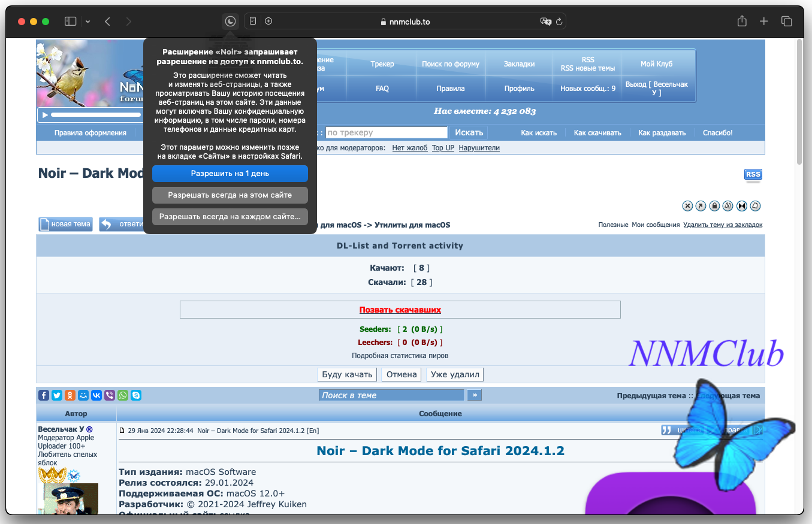Open the 'Как раздавать' link
Image resolution: width=812 pixels, height=524 pixels.
point(662,133)
